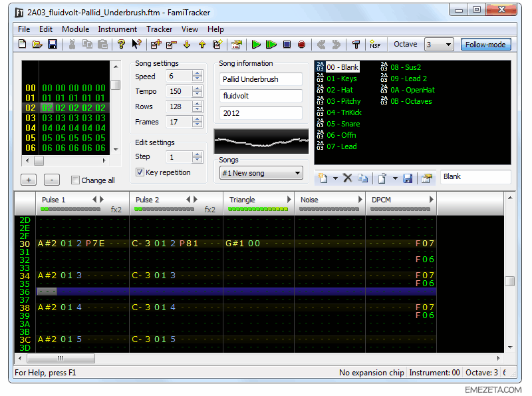Select frame row 04 in the frame list
This screenshot has width=532, height=396.
(65, 128)
